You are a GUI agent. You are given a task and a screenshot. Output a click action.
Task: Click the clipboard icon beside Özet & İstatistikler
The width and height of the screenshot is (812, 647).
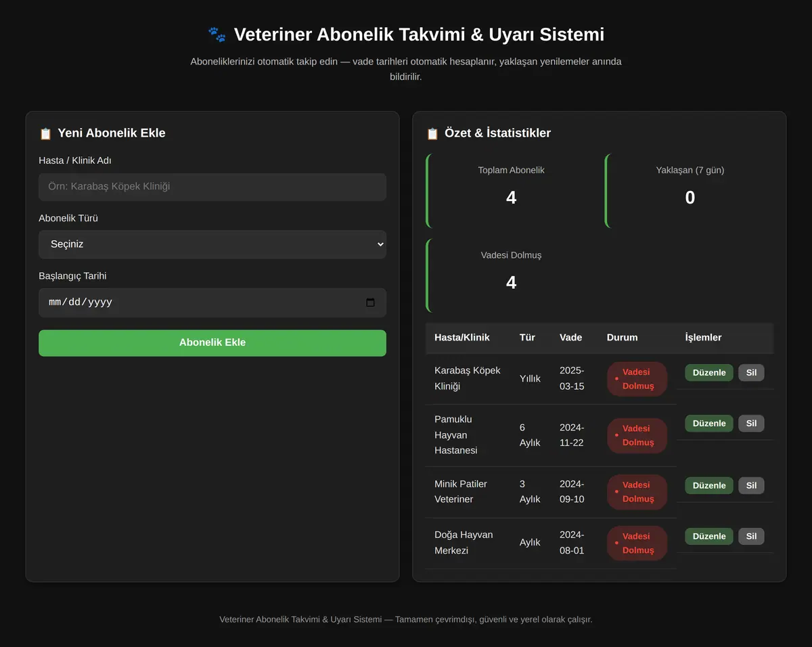pos(432,133)
